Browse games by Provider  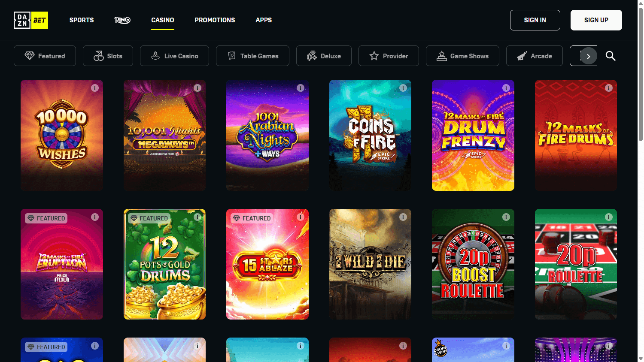point(389,56)
